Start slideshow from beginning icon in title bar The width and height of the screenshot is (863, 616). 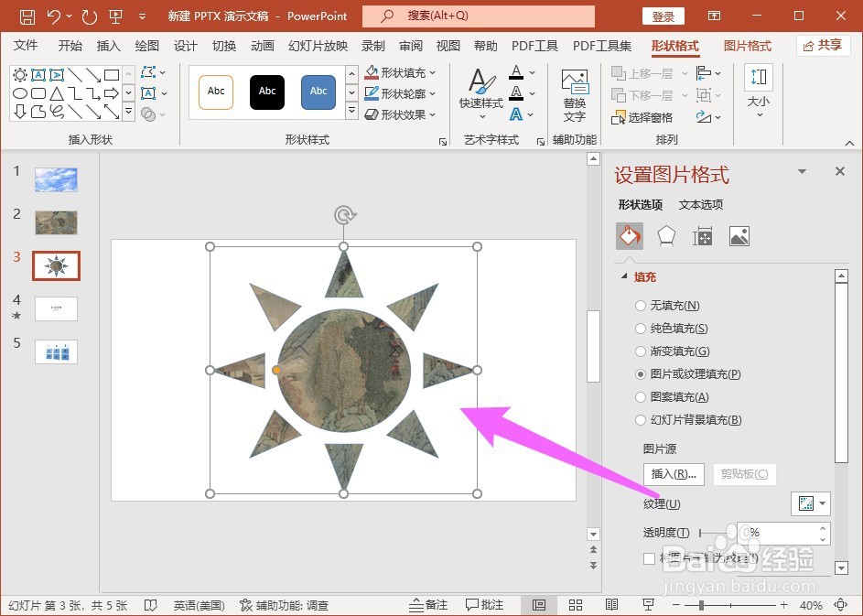click(x=115, y=16)
